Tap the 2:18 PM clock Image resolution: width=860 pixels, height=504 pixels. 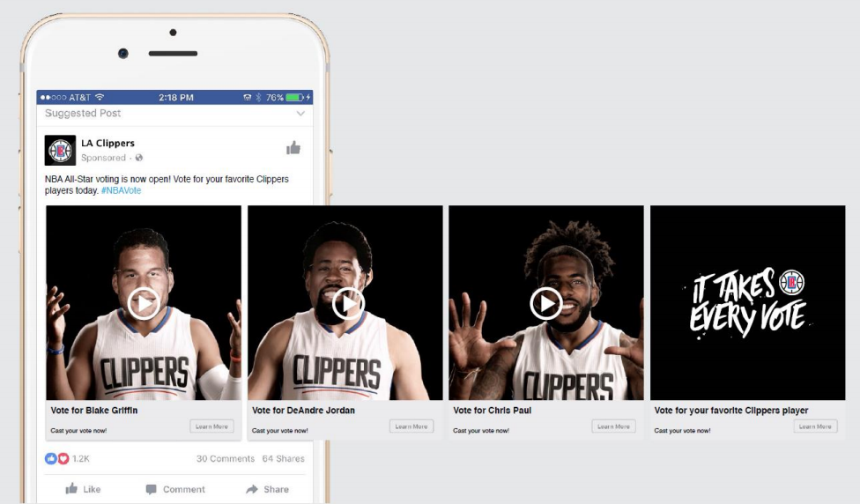(x=176, y=98)
